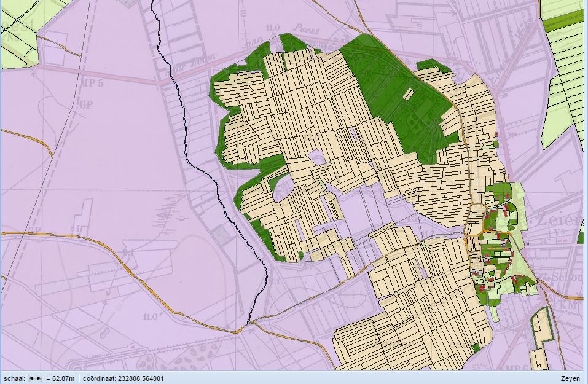
Task: Click the 'MP 6' label on the map
Action: [x=516, y=367]
